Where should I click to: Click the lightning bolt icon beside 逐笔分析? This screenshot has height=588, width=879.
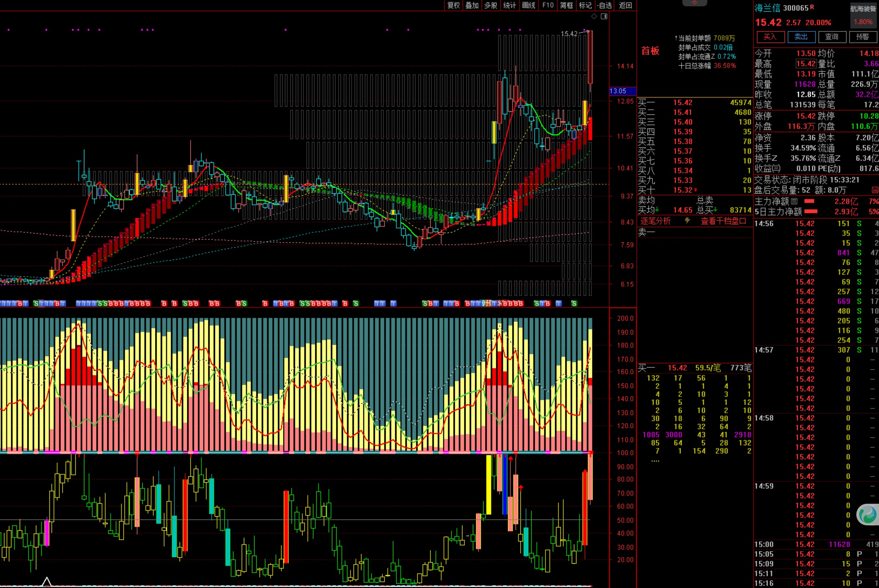click(687, 220)
